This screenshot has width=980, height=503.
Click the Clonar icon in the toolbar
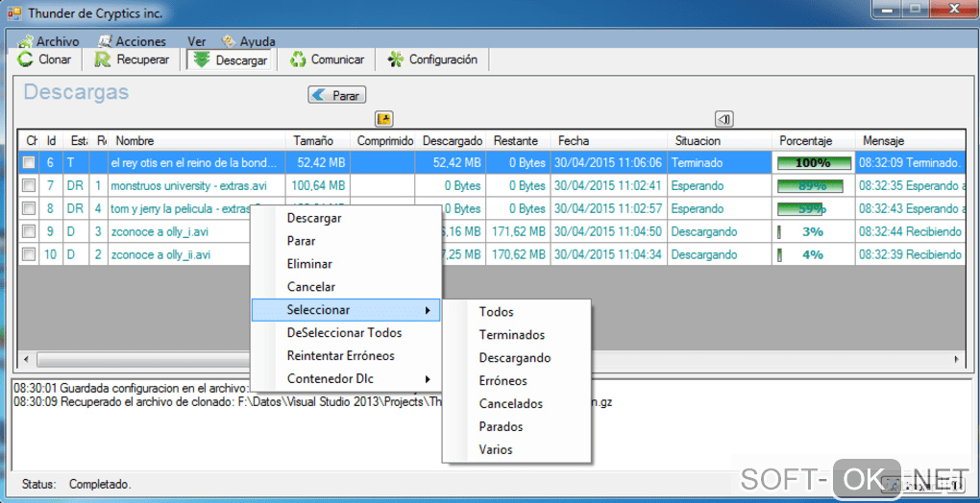click(26, 60)
